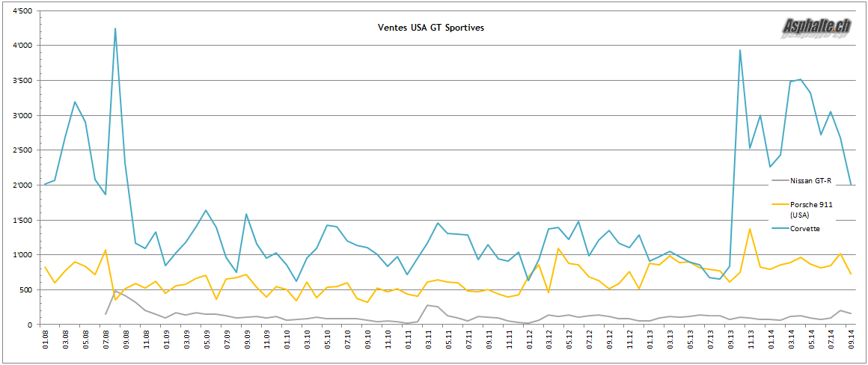Select x-axis date label 05.12

(569, 339)
